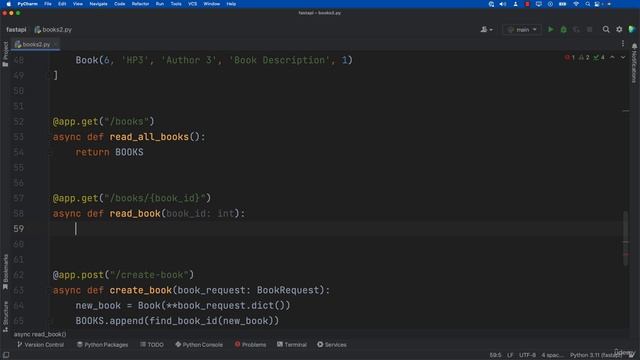Viewport: 640px width, 360px height.
Task: Click the red error stripe mark on scrollbar
Action: [x=626, y=254]
